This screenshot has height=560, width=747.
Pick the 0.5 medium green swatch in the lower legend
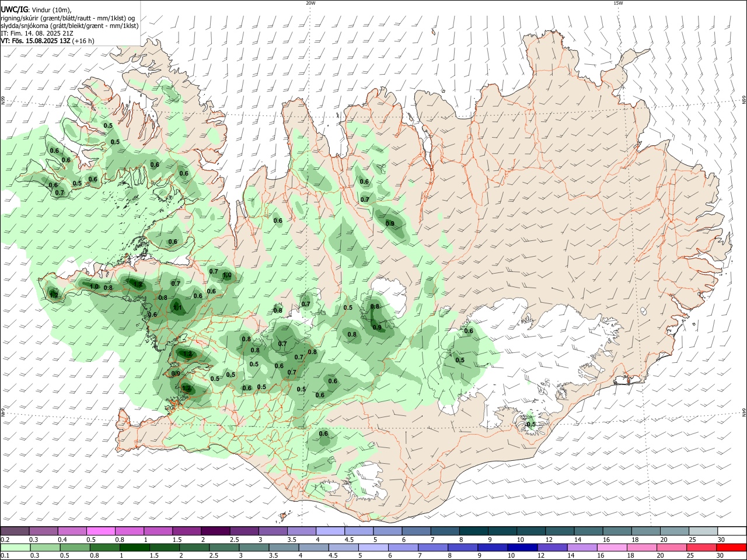[75, 547]
